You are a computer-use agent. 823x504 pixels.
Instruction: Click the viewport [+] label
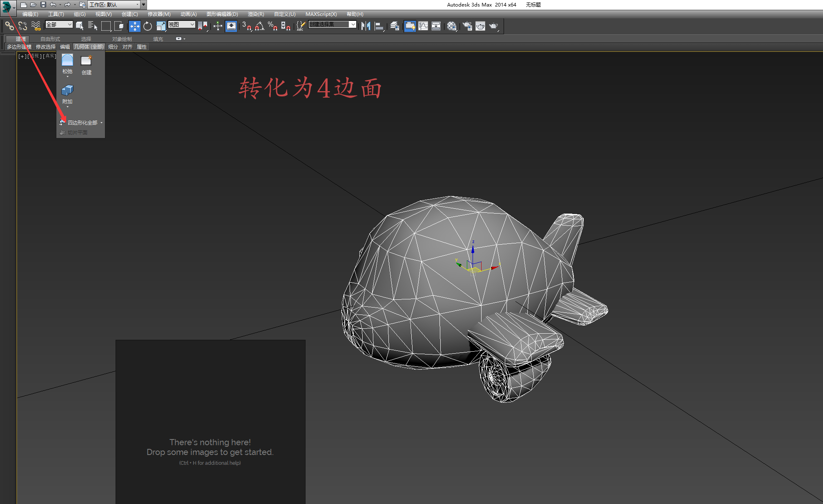click(22, 56)
